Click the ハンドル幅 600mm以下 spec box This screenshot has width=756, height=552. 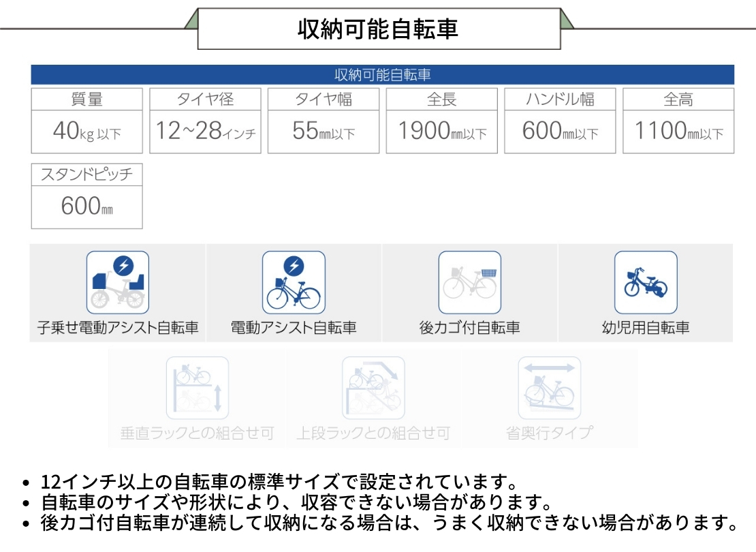coord(560,121)
